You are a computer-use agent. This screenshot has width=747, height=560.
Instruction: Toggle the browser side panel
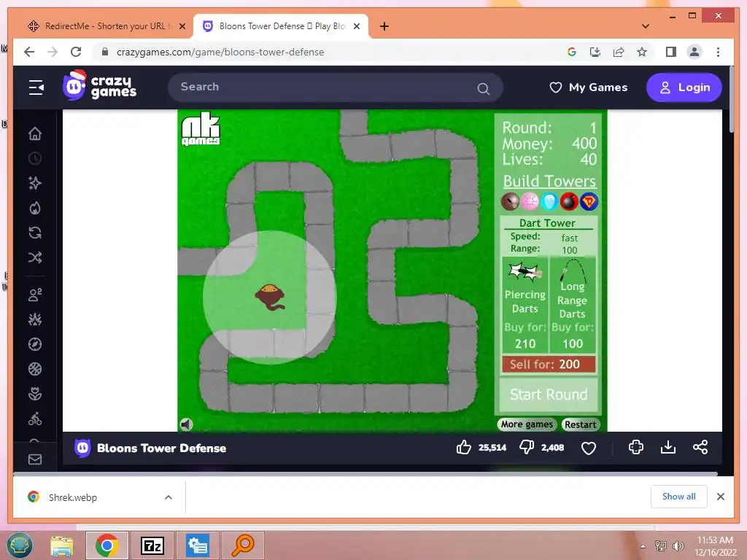tap(671, 52)
